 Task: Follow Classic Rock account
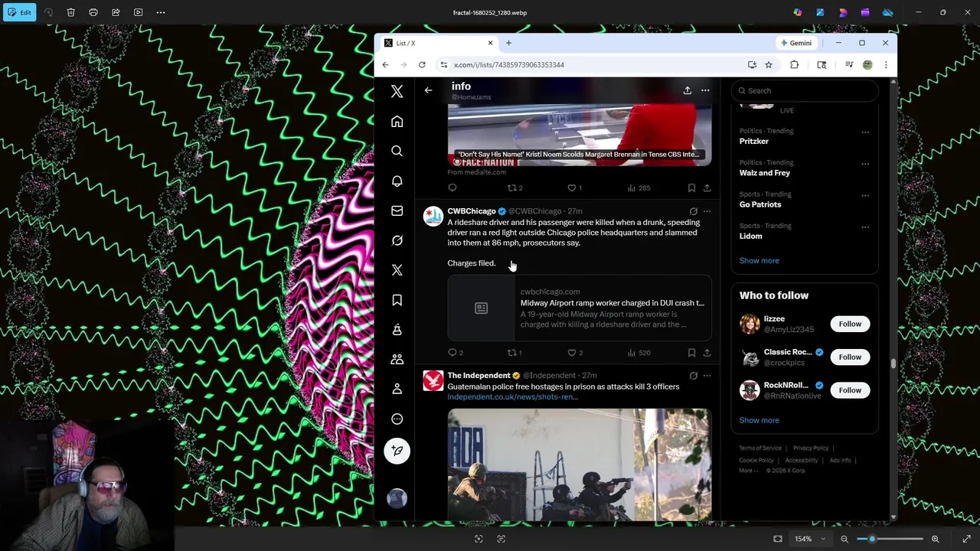(850, 357)
